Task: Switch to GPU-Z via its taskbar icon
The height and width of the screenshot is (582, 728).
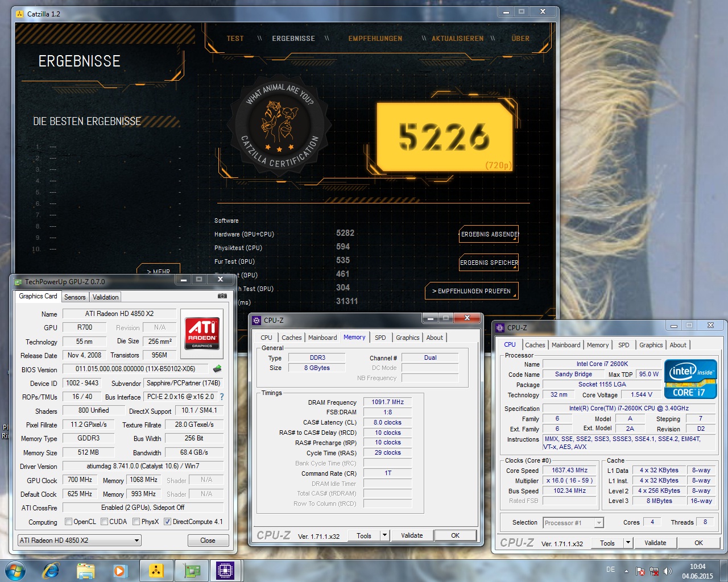Action: point(191,570)
